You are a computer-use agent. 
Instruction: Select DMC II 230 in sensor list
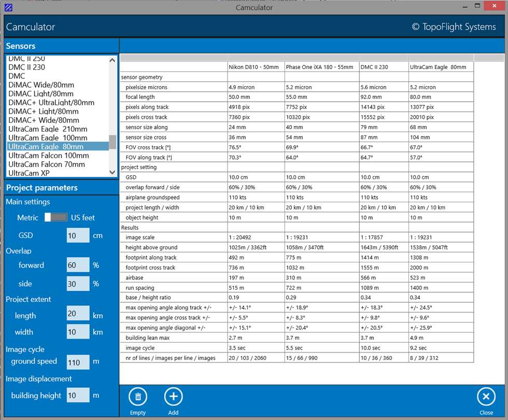(26, 67)
